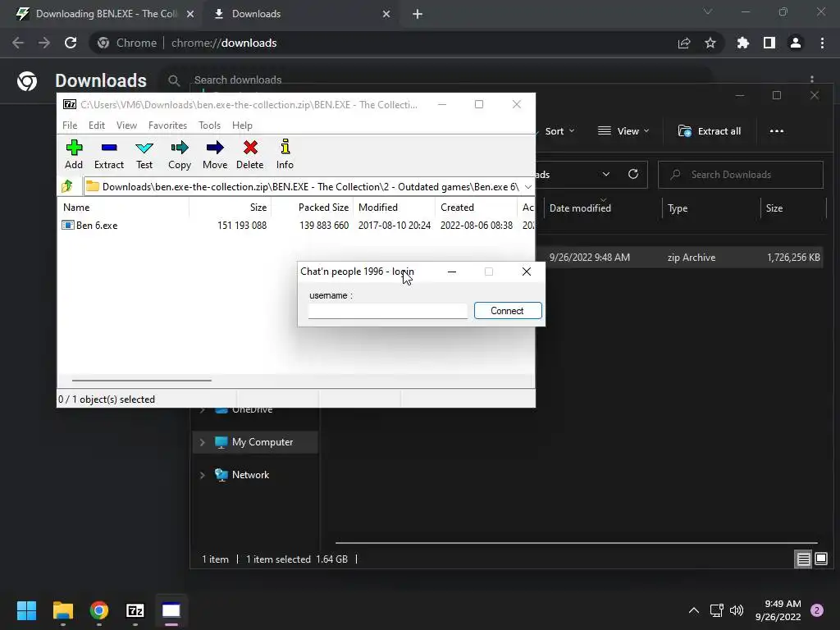Open the volume control in system tray

tap(737, 610)
